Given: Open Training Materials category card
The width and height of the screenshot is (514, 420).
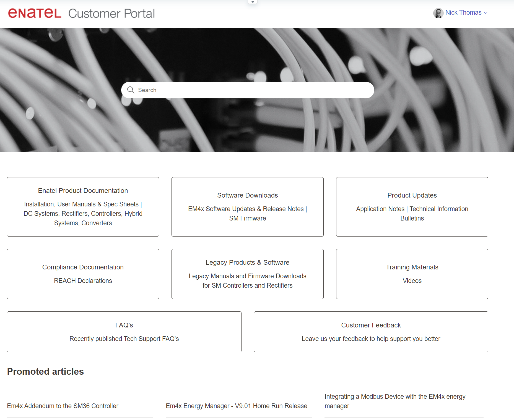Looking at the screenshot, I should (412, 274).
